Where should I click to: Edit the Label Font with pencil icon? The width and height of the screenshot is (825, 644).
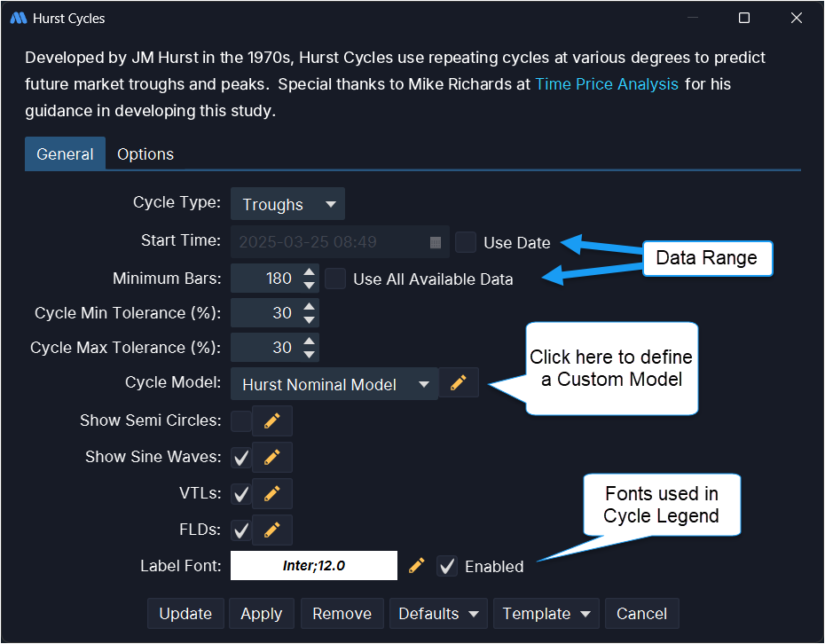(x=417, y=566)
